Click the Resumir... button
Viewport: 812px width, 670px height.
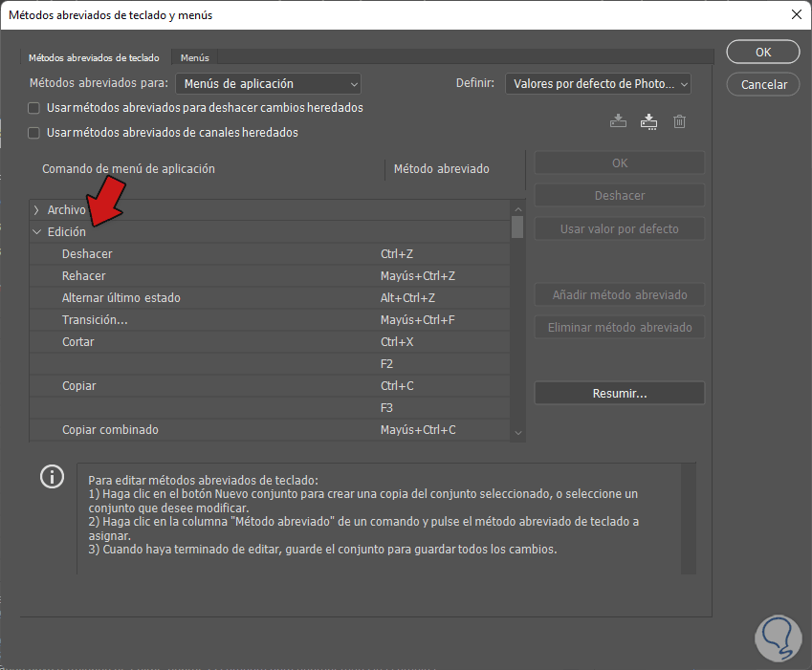[620, 393]
